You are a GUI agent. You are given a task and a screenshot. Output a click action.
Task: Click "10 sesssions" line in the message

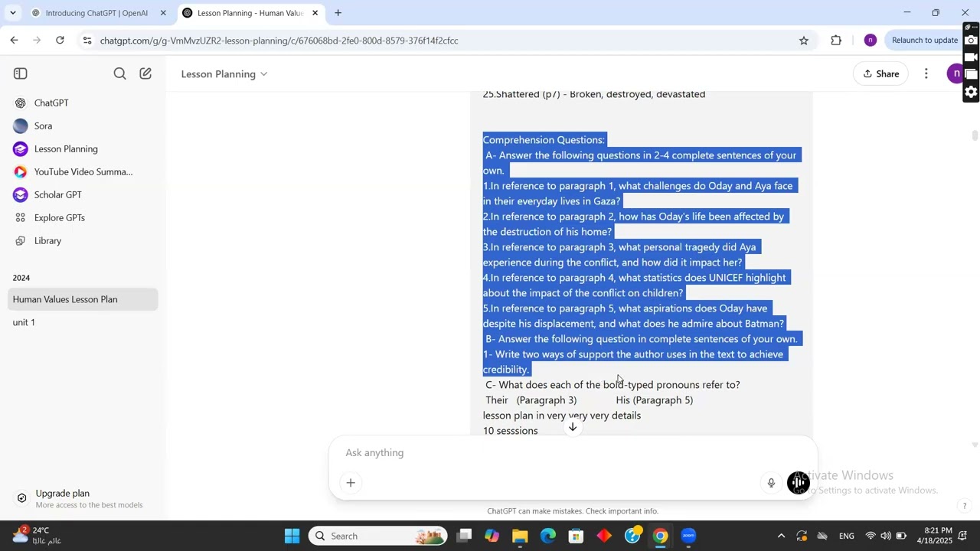pos(511,431)
